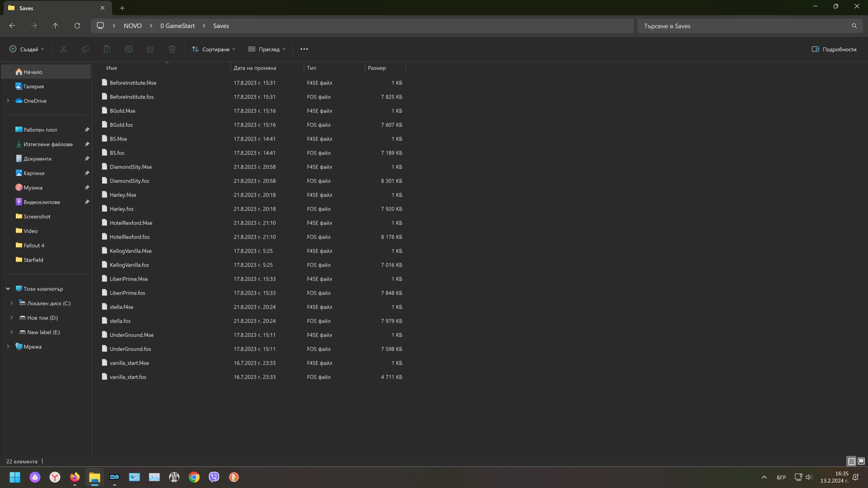Click the Refresh icon in navigation bar

(77, 26)
